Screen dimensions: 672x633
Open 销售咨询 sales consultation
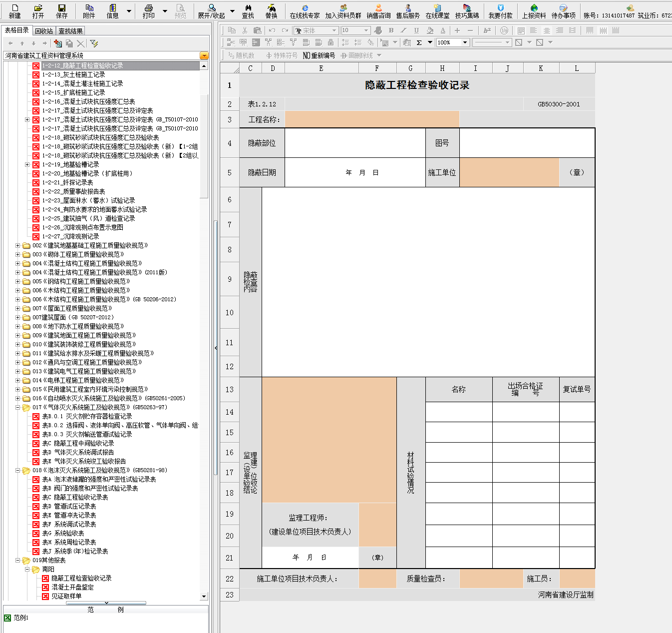tap(378, 11)
